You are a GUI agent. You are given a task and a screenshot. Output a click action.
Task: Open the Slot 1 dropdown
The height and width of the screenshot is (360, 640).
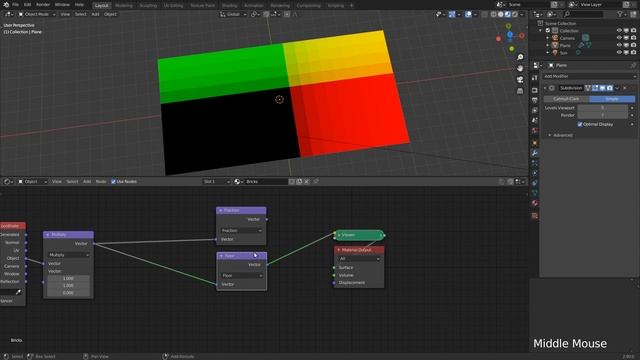216,182
